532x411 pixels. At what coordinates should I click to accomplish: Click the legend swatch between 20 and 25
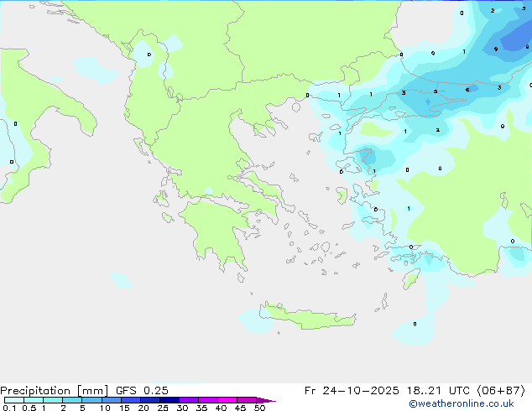tap(150, 400)
